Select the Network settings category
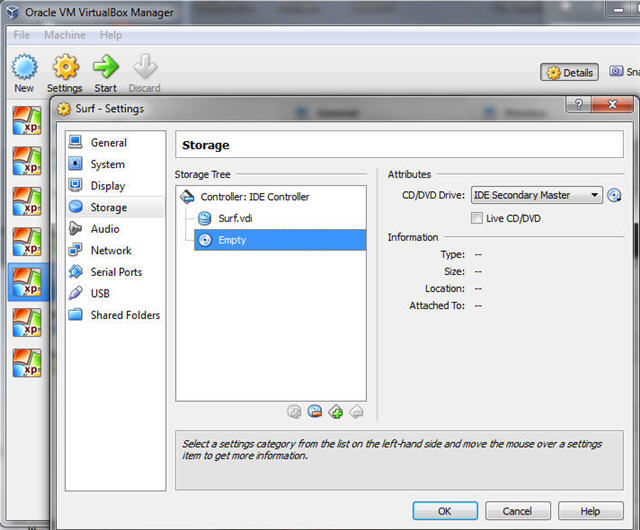This screenshot has width=640, height=530. [115, 250]
